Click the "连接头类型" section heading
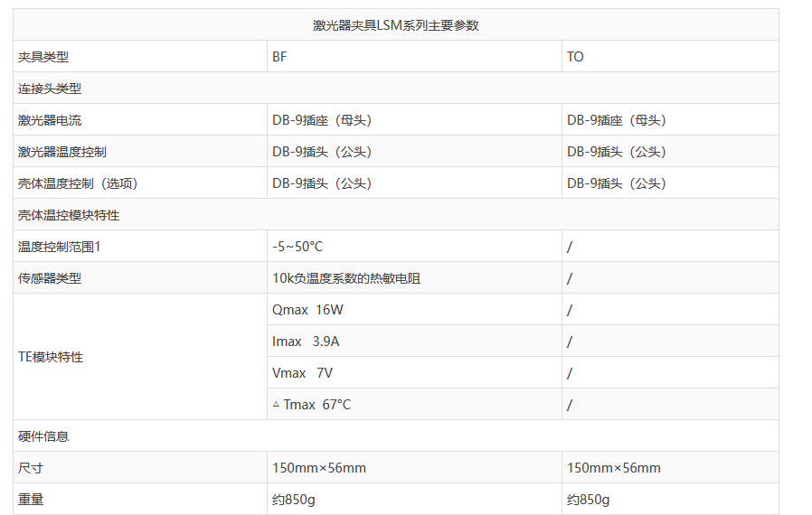The image size is (812, 515). coord(50,89)
